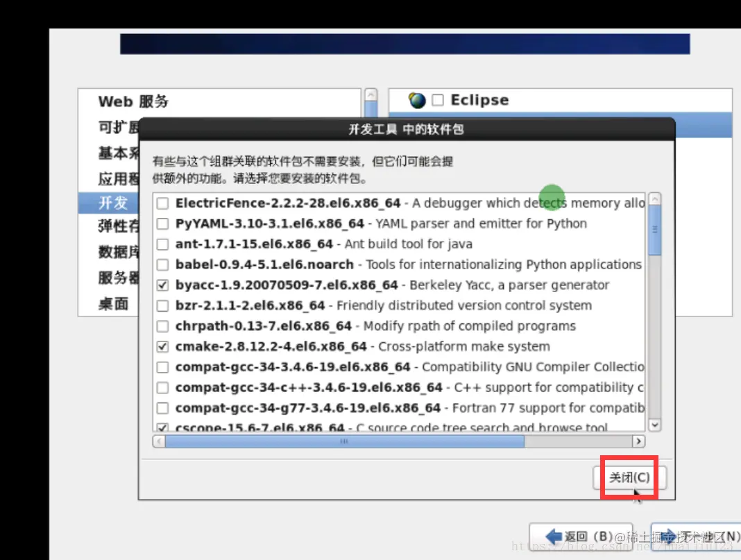Click 'Cross-platform make system' description
This screenshot has width=741, height=560.
(x=464, y=347)
